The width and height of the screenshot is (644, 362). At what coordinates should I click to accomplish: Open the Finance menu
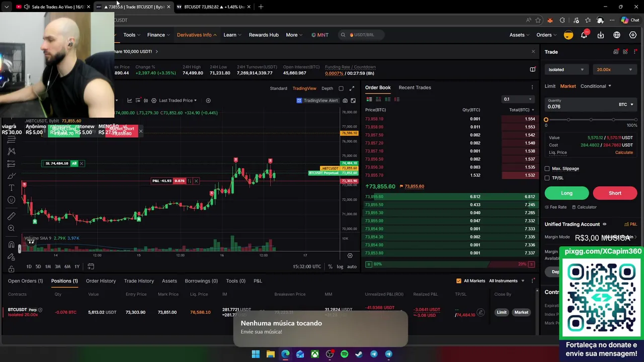pyautogui.click(x=158, y=35)
